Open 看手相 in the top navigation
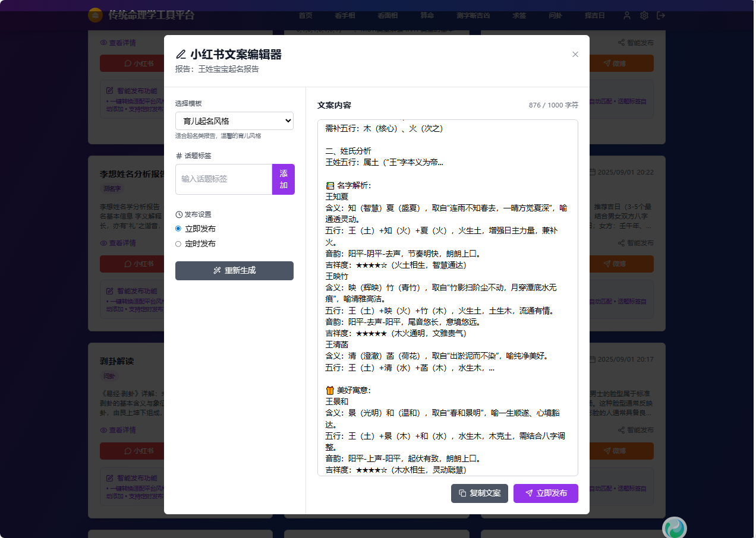 tap(345, 16)
